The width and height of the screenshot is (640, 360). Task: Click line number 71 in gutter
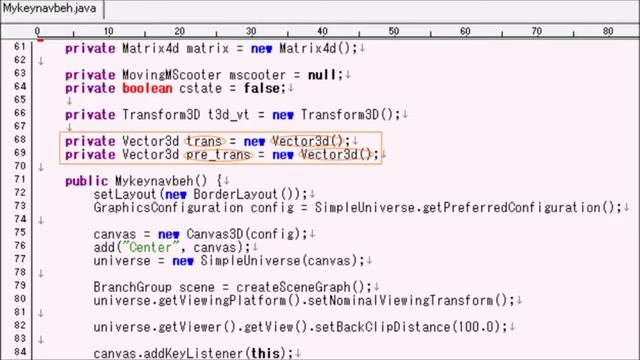[x=20, y=179]
